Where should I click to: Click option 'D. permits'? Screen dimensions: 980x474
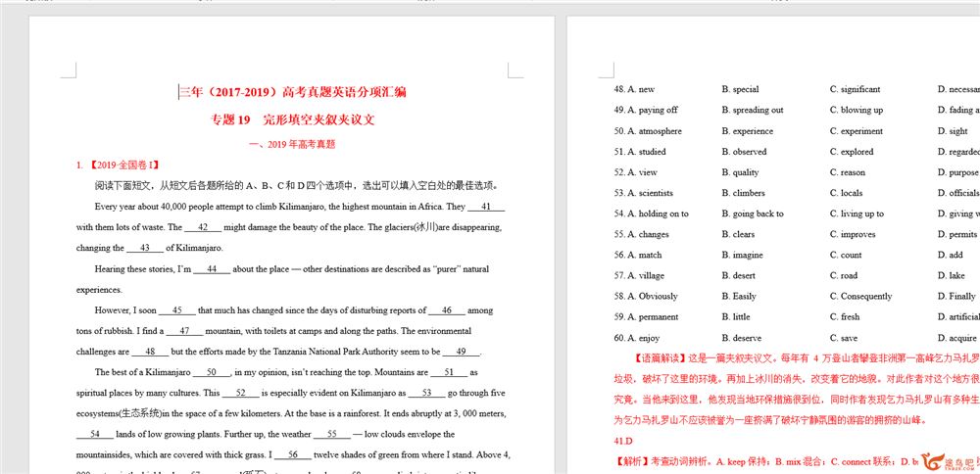(x=956, y=234)
